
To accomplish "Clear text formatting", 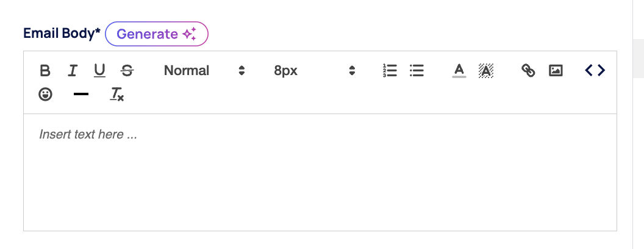I will click(x=116, y=95).
